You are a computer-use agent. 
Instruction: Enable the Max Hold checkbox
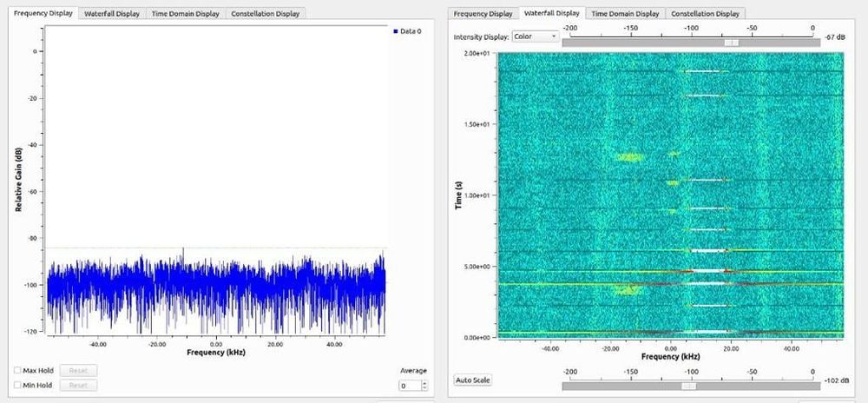pyautogui.click(x=18, y=370)
